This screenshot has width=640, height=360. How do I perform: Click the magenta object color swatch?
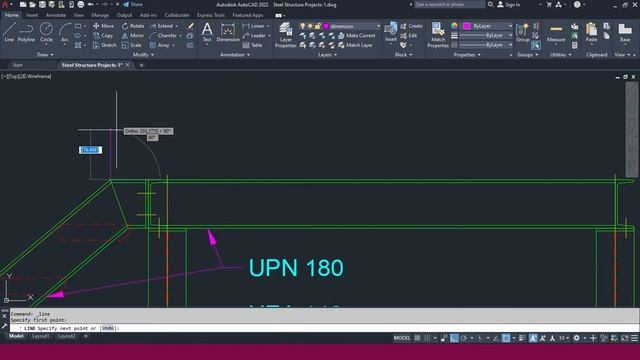pyautogui.click(x=467, y=26)
